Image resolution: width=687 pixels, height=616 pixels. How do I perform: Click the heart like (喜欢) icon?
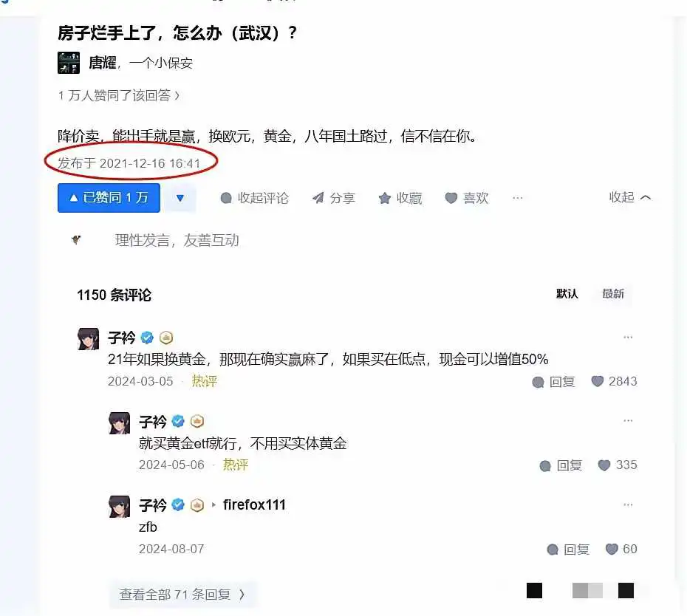pos(451,198)
